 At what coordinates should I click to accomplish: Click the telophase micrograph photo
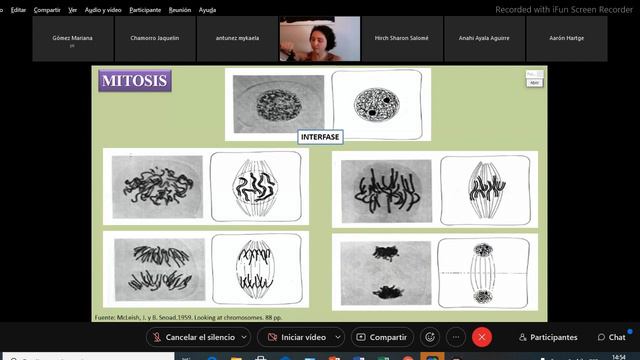pyautogui.click(x=386, y=273)
